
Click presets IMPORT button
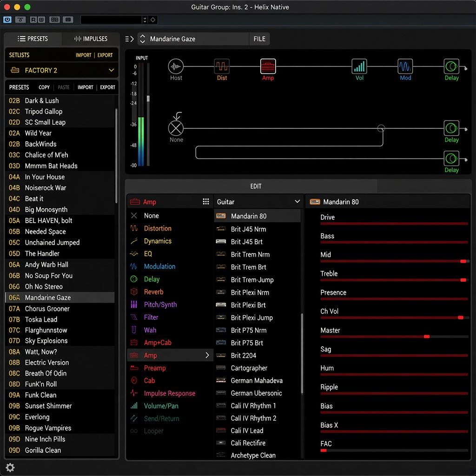point(86,87)
